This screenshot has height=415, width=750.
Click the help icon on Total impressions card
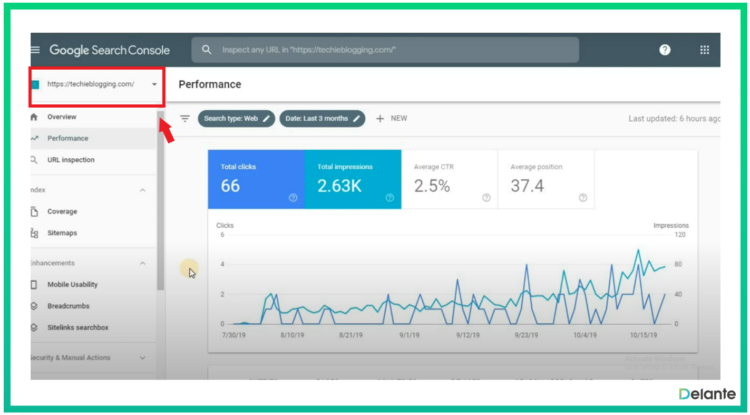389,198
